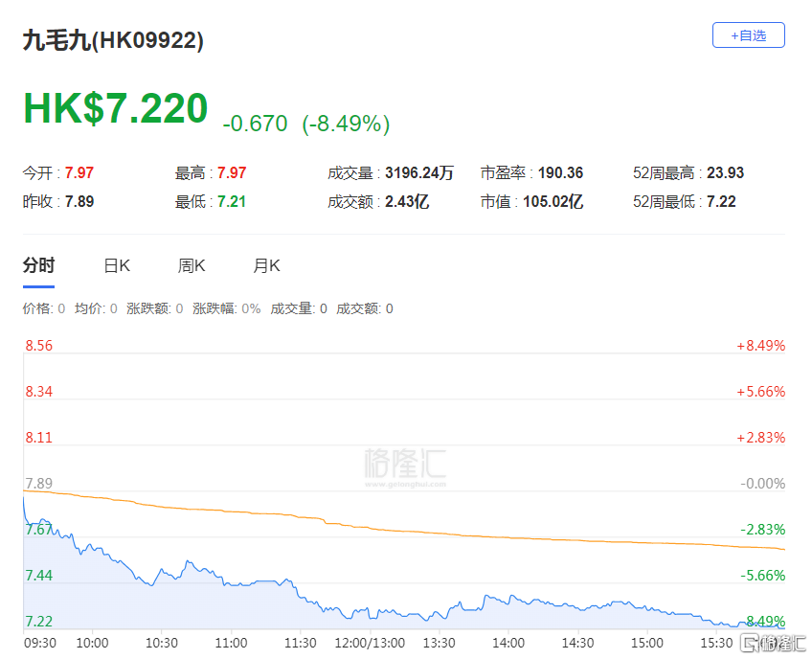Click the 11:30 time axis label
This screenshot has height=659, width=812.
[x=301, y=643]
